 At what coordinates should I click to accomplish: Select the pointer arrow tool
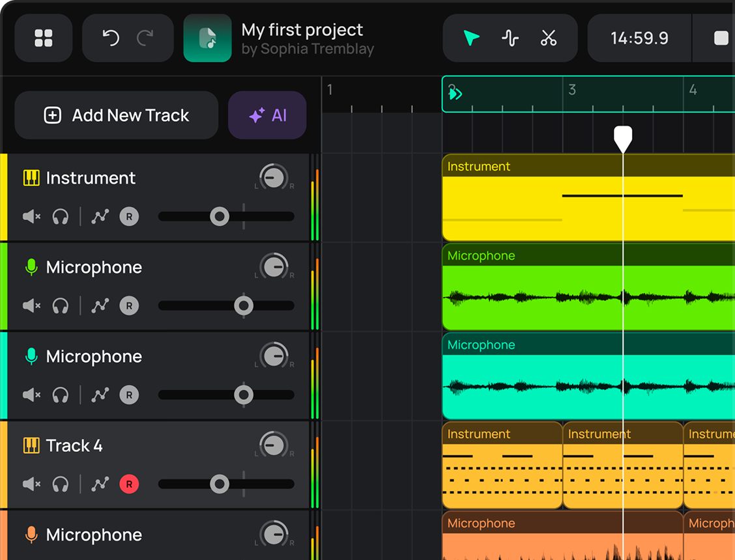(x=471, y=38)
